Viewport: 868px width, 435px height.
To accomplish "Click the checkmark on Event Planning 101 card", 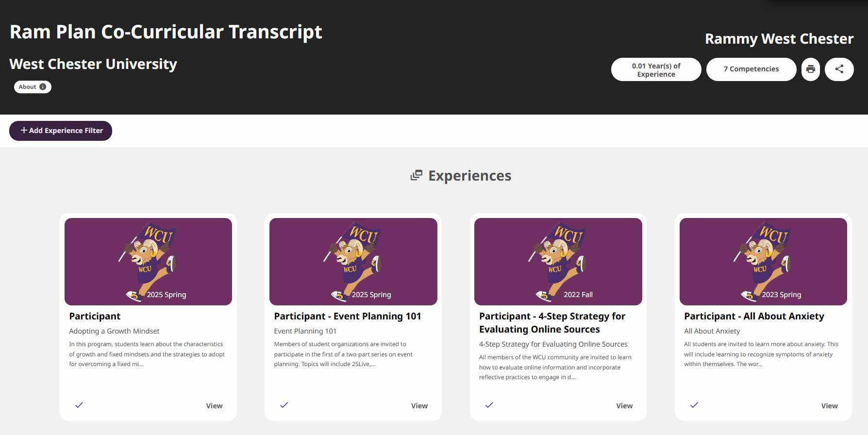I will 284,405.
